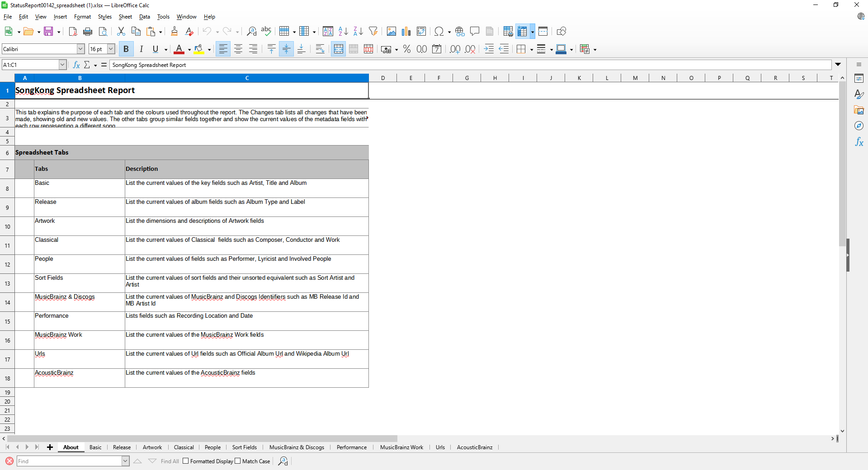Click the Copy icon
The width and height of the screenshot is (868, 470).
[x=136, y=31]
